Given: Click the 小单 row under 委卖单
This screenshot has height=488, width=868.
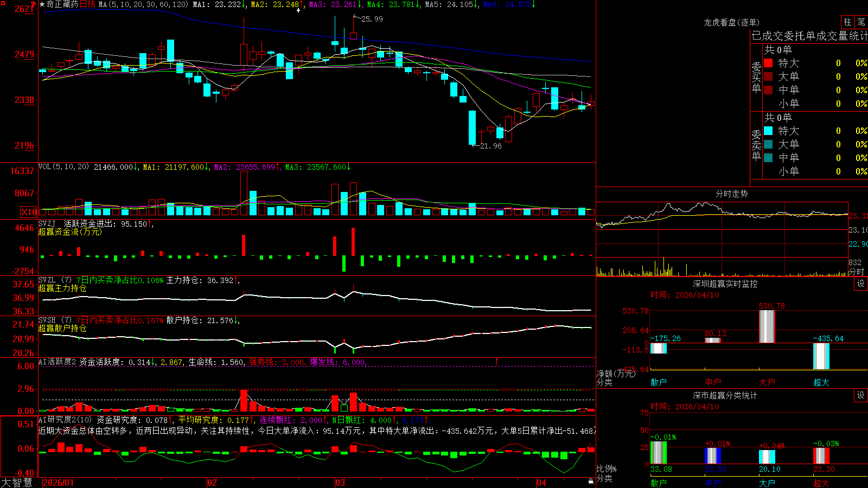Looking at the screenshot, I should (x=815, y=171).
